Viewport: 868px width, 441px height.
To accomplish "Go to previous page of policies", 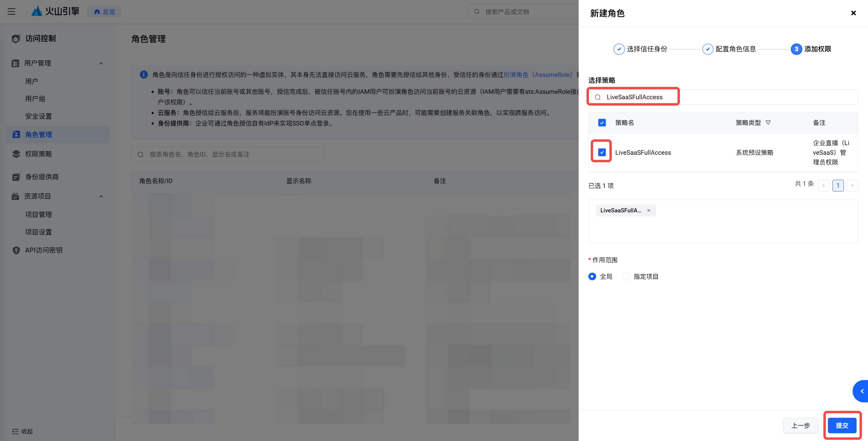I will [x=823, y=186].
